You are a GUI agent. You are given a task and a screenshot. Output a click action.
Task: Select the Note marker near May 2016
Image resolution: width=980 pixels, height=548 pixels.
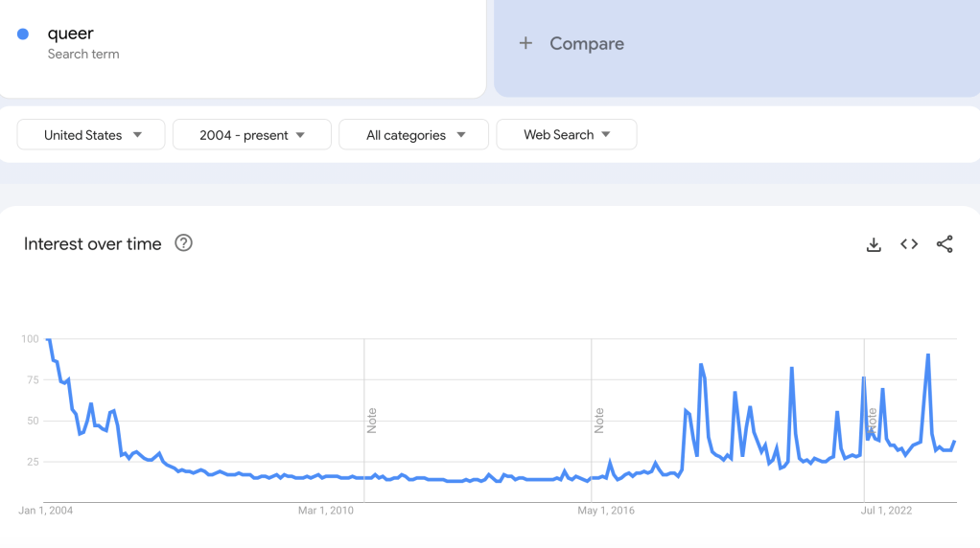(x=599, y=420)
